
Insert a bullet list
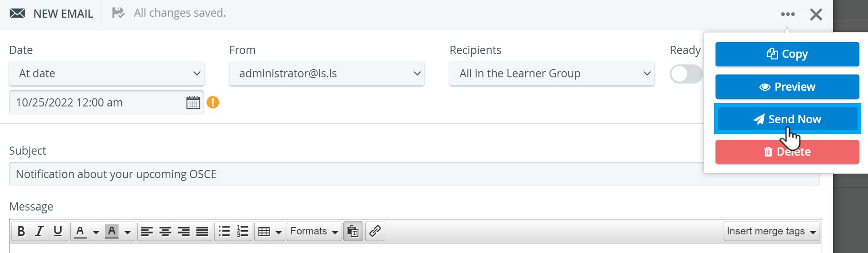224,231
